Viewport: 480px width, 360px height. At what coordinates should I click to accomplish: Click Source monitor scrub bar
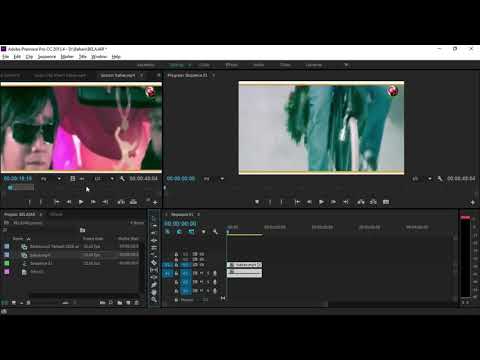tap(82, 188)
